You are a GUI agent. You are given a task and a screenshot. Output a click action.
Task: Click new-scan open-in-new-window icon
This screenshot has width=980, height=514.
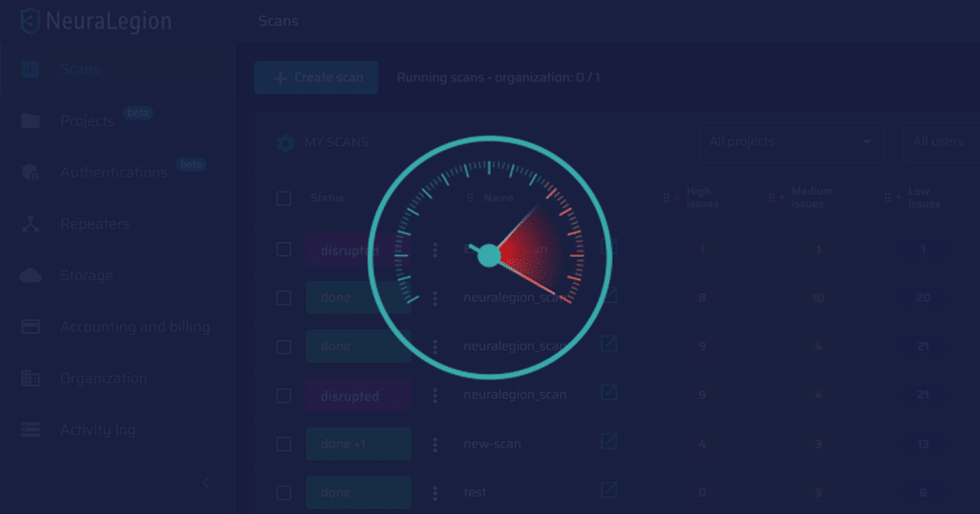pos(609,441)
